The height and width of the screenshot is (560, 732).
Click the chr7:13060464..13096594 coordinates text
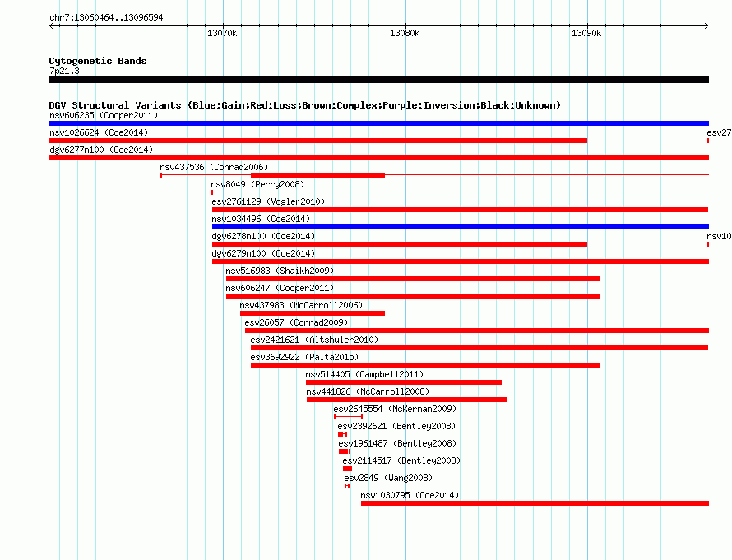pos(106,18)
